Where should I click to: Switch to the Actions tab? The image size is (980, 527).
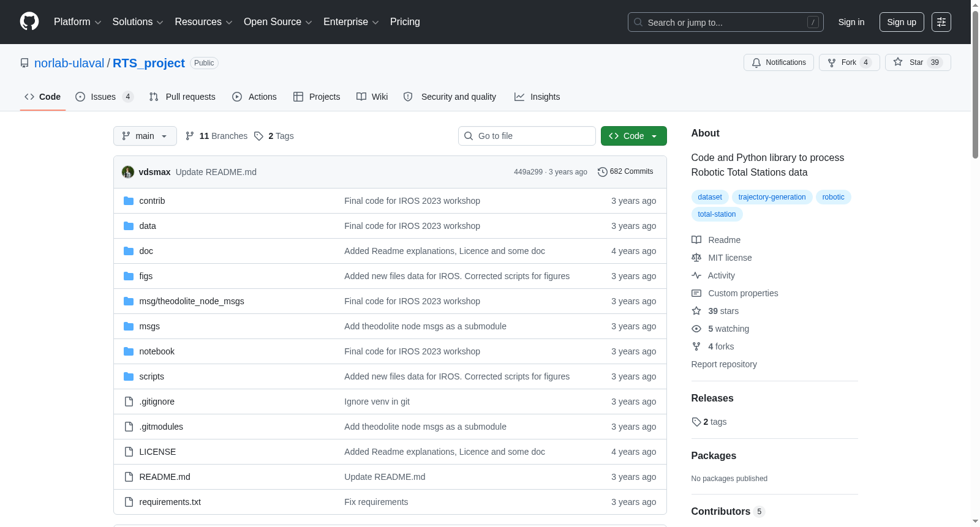click(x=254, y=97)
